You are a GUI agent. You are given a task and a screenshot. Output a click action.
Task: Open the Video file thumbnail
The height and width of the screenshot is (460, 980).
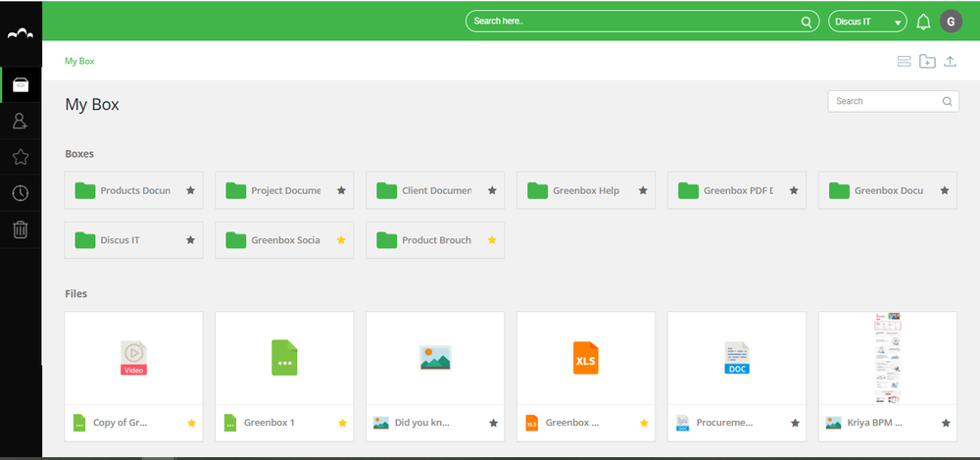133,358
